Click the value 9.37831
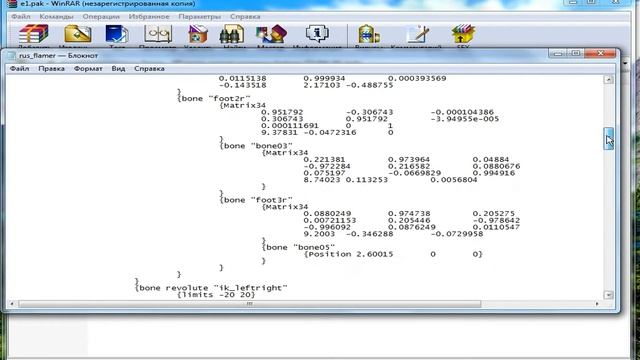Viewport: 640px width, 360px height. pos(279,132)
